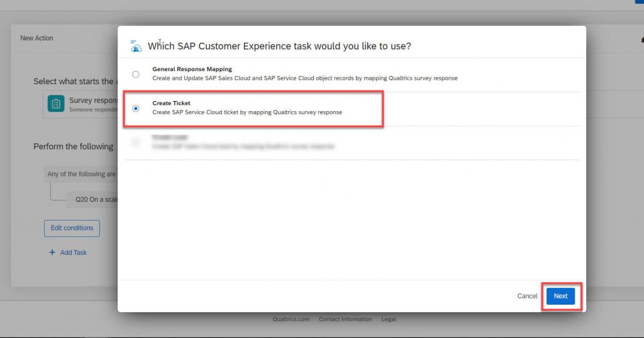This screenshot has height=338, width=644.
Task: Click the General Response Mapping description text
Action: (305, 78)
